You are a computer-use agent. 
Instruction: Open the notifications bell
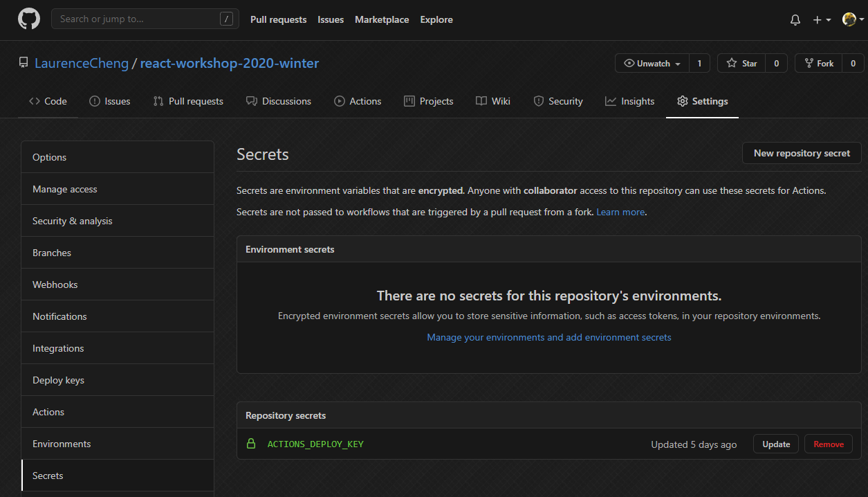click(795, 20)
